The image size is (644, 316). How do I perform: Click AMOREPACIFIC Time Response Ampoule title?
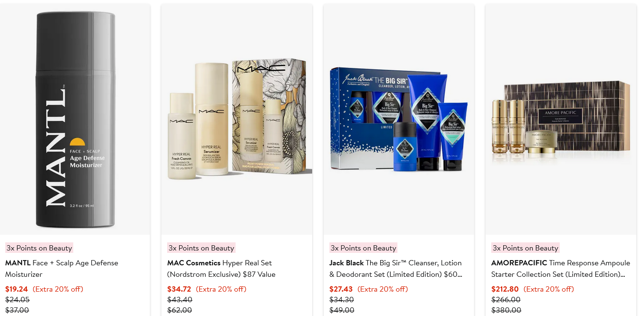(561, 269)
